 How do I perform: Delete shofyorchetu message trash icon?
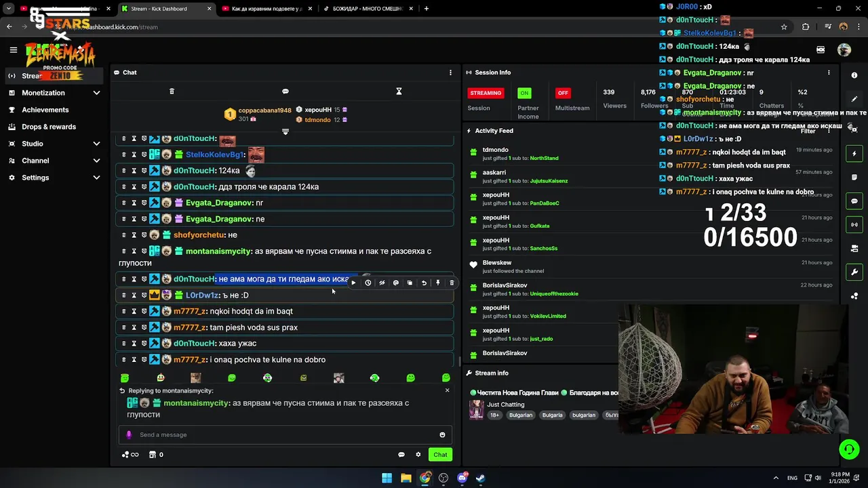coord(123,235)
